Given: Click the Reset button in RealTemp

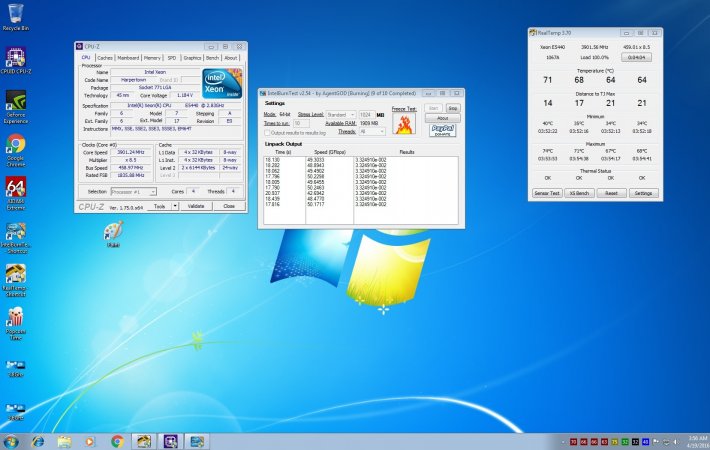Looking at the screenshot, I should click(611, 193).
